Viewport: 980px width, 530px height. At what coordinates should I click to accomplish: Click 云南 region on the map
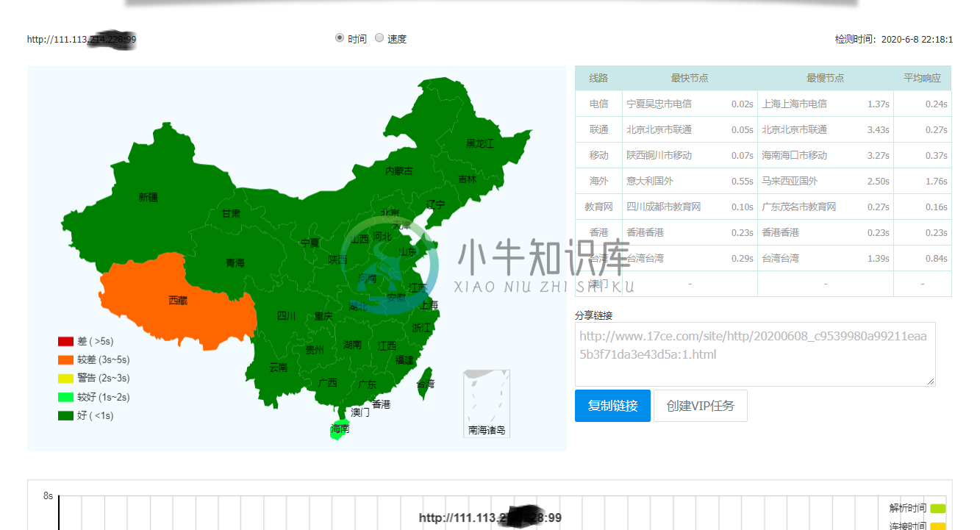coord(279,367)
